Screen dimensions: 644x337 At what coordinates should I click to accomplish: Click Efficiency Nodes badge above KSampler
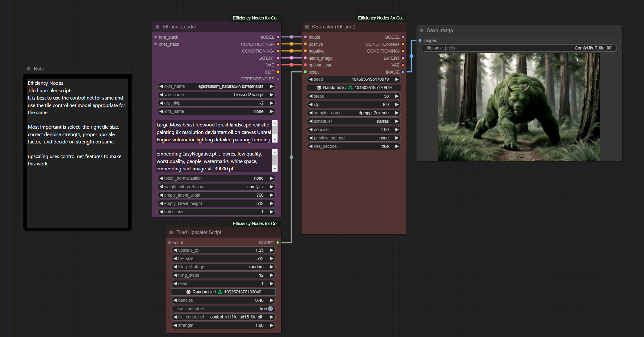(381, 18)
